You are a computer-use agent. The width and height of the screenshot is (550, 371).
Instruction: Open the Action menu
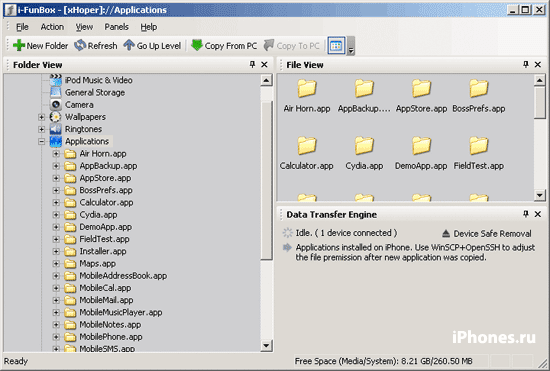52,27
